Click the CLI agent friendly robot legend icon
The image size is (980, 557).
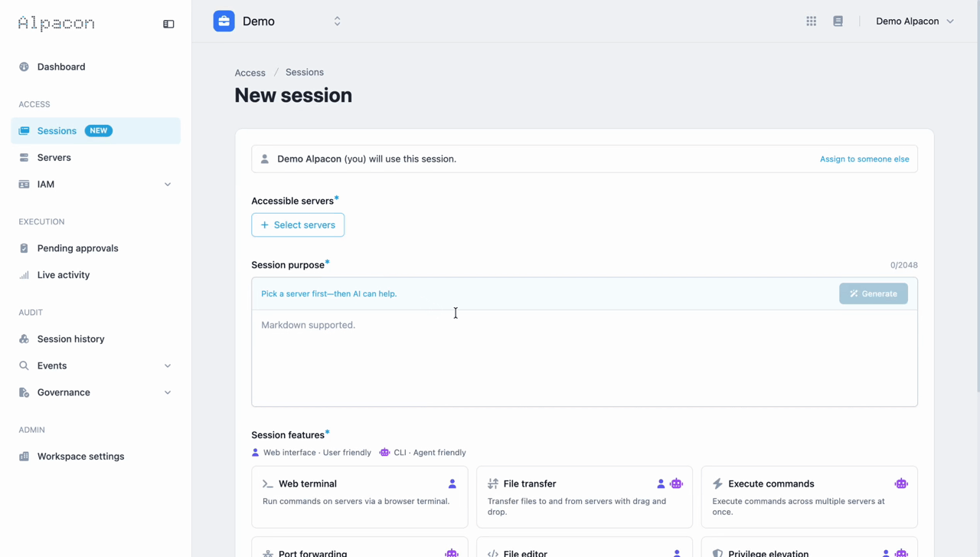[384, 453]
